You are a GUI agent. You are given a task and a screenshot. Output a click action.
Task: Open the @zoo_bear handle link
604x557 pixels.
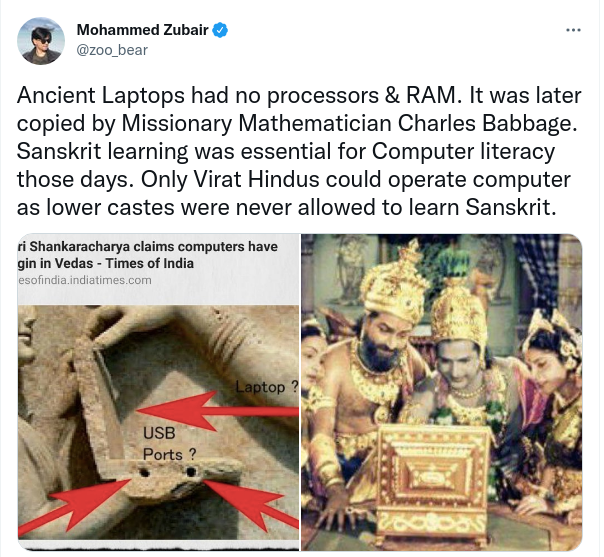(112, 50)
